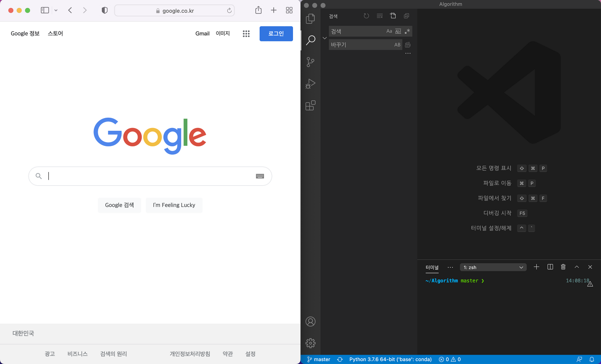Focus the Google search box
This screenshot has height=364, width=601.
coord(150,176)
